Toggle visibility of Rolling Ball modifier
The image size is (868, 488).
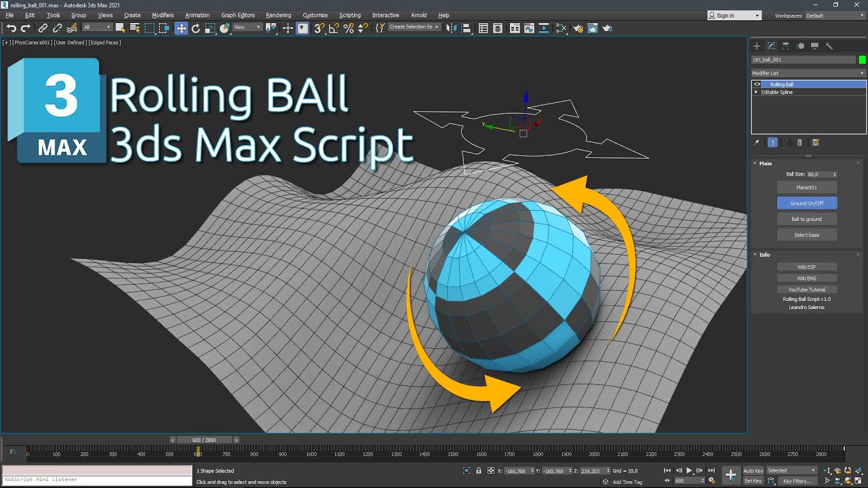click(x=757, y=85)
